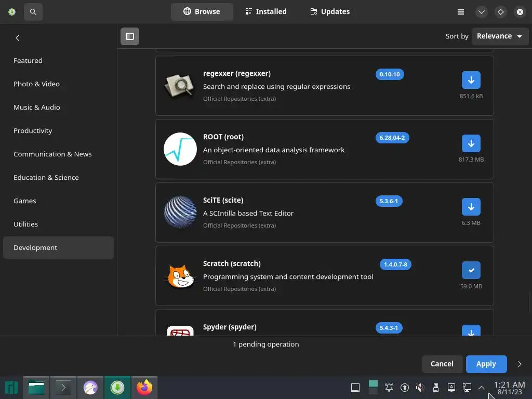Viewport: 532px width, 399px height.
Task: Go back with the sidebar arrow
Action: [18, 38]
